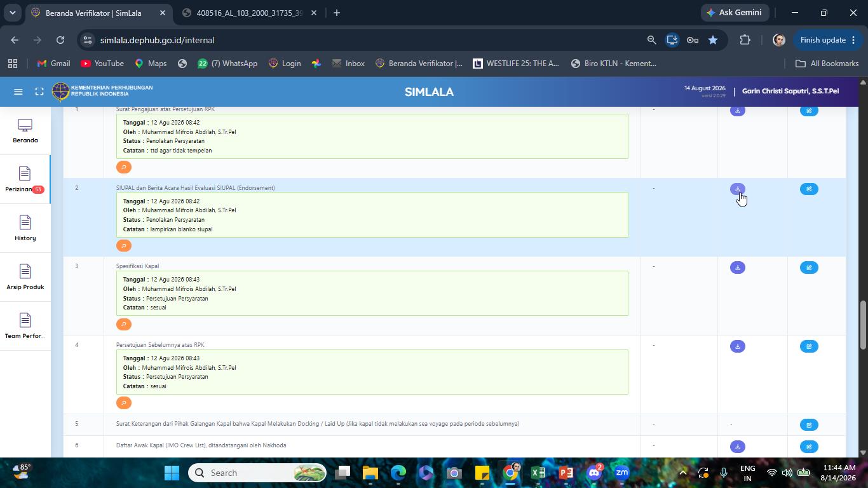The height and width of the screenshot is (488, 868).
Task: Toggle the hamburger sidebar menu
Action: pyautogui.click(x=18, y=91)
